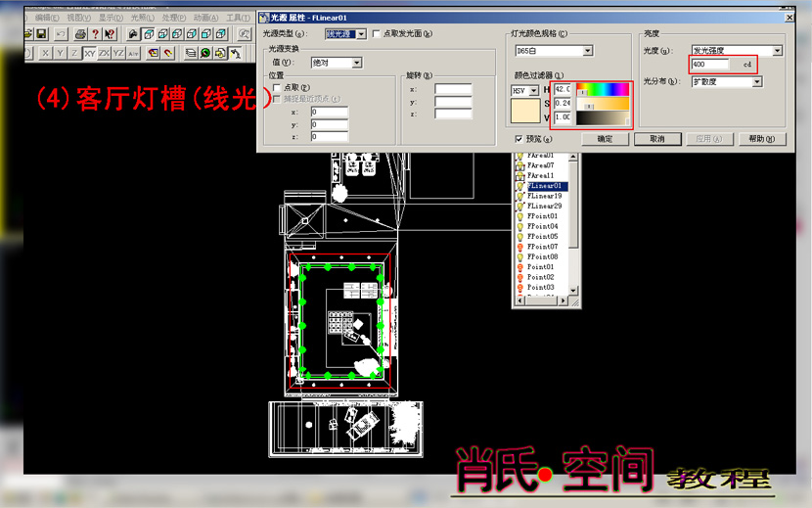Open the HSV color mode dropdown
The width and height of the screenshot is (812, 508).
tap(534, 91)
